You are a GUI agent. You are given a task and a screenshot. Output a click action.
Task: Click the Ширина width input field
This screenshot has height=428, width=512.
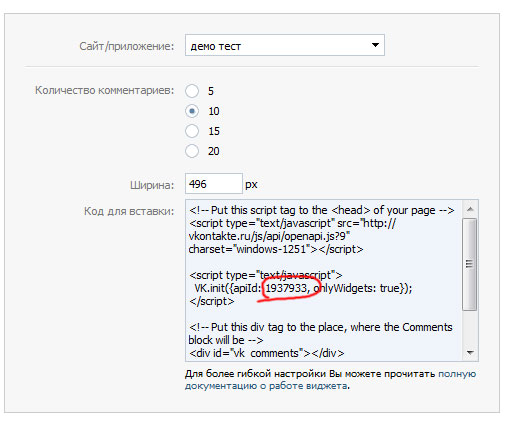coord(214,184)
